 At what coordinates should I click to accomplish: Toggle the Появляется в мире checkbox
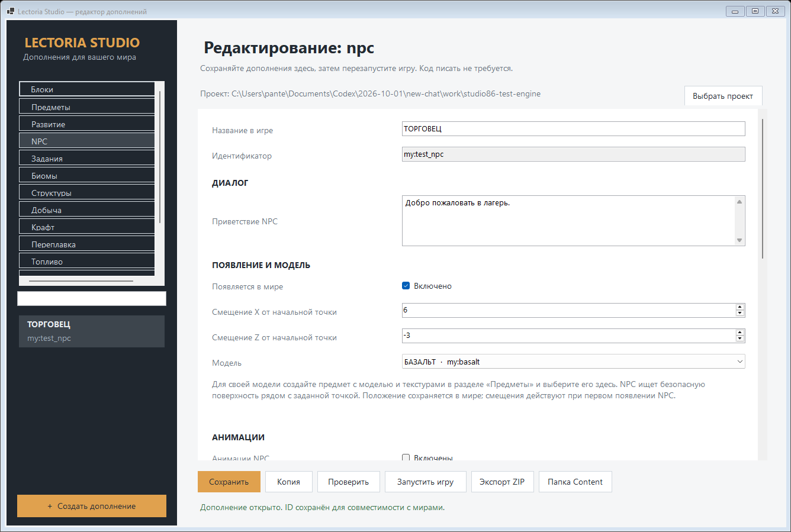point(406,286)
